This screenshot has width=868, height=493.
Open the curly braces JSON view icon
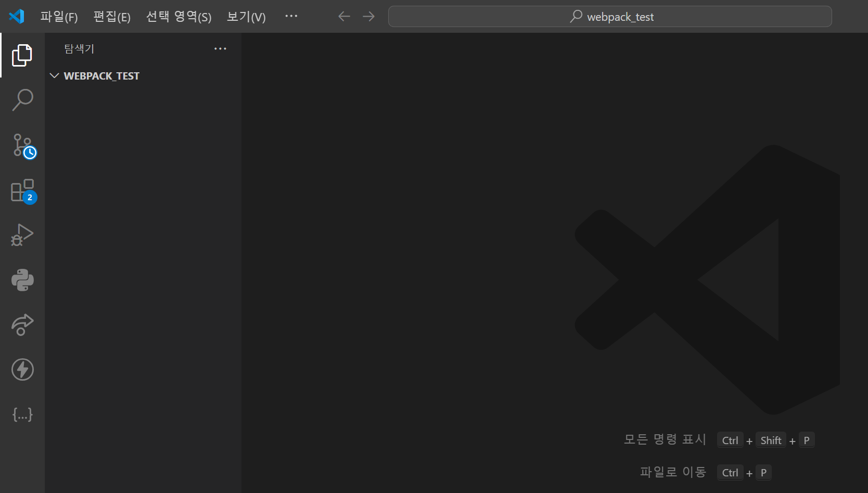tap(22, 414)
